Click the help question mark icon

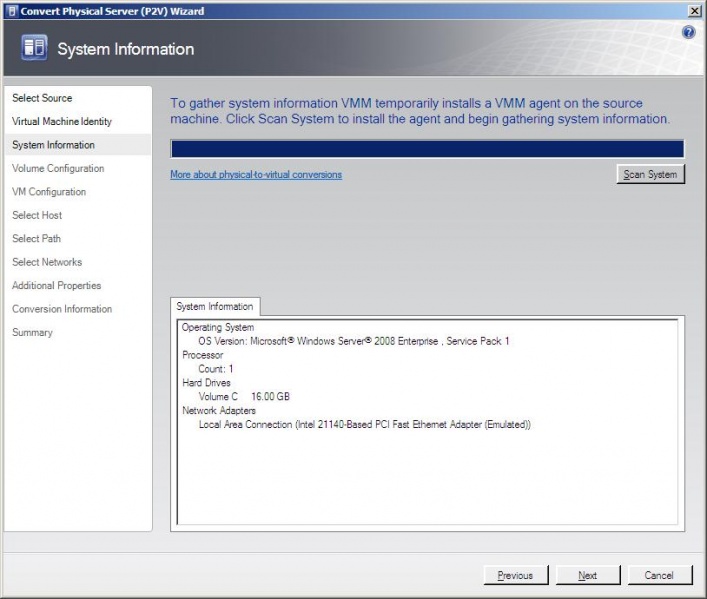click(688, 33)
